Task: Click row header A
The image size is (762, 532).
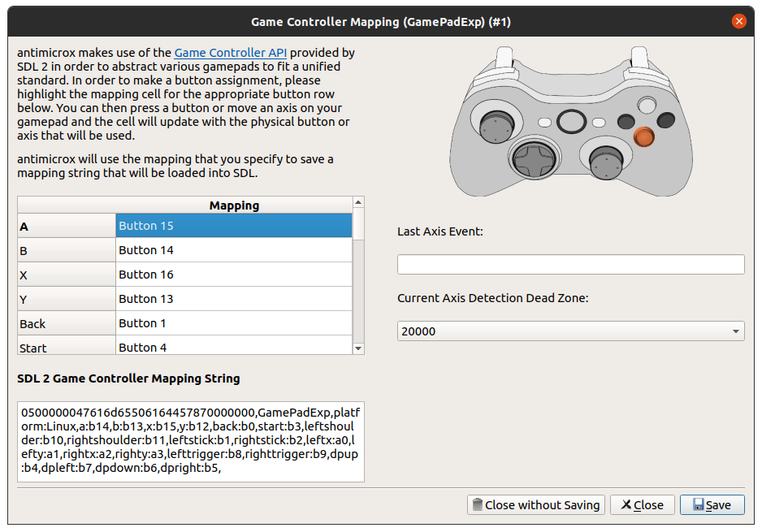Action: pyautogui.click(x=67, y=226)
